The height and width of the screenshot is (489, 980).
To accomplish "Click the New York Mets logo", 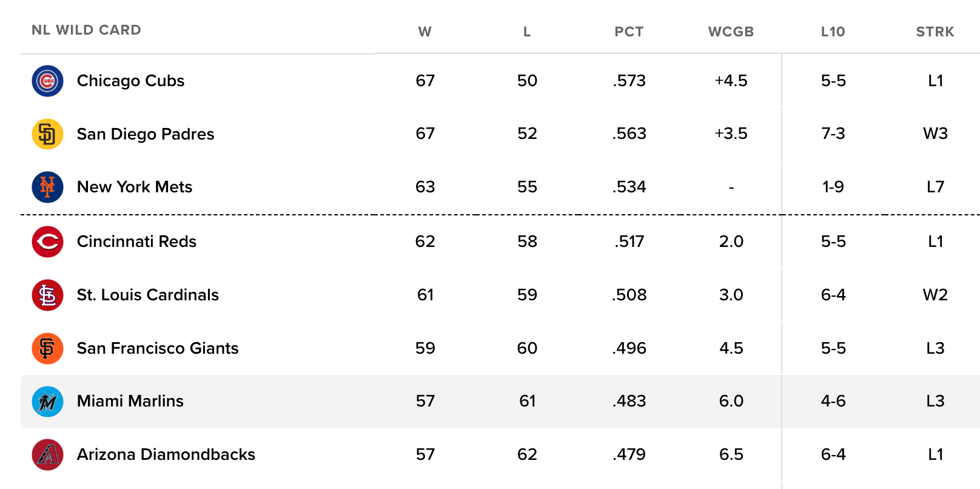I will click(47, 187).
